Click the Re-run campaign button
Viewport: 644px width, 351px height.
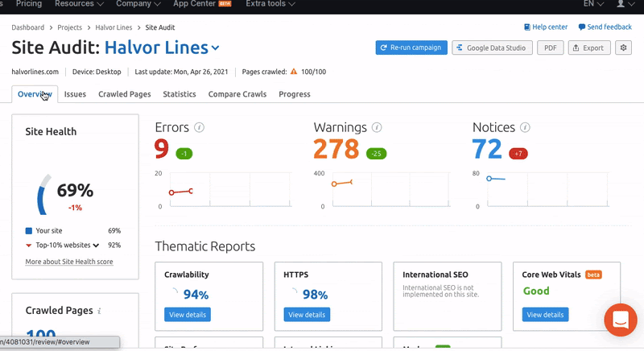point(411,47)
